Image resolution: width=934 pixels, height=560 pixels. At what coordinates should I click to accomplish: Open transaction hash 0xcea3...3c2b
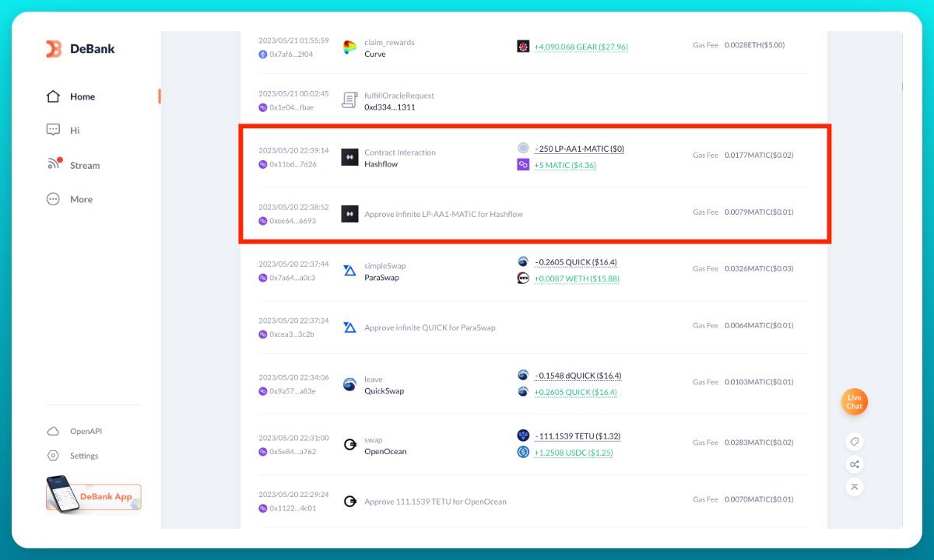(x=292, y=334)
